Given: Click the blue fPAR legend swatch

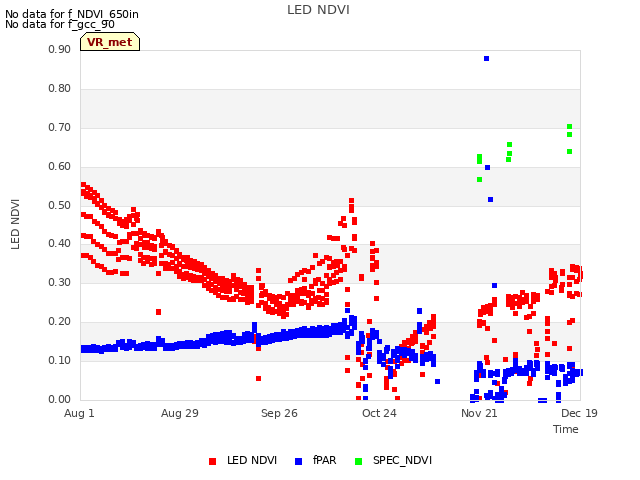Looking at the screenshot, I should click(x=298, y=461).
